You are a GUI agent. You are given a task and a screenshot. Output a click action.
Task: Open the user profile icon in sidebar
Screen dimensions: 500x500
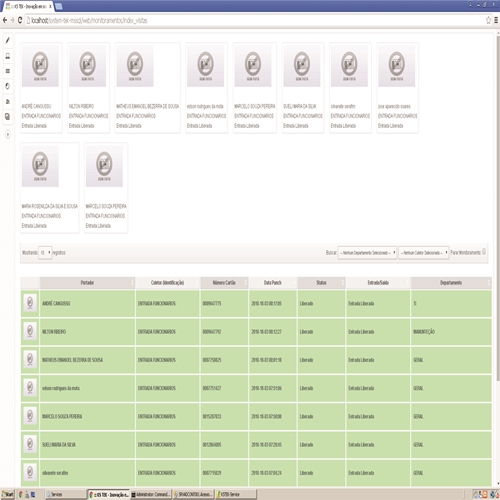coord(8,56)
